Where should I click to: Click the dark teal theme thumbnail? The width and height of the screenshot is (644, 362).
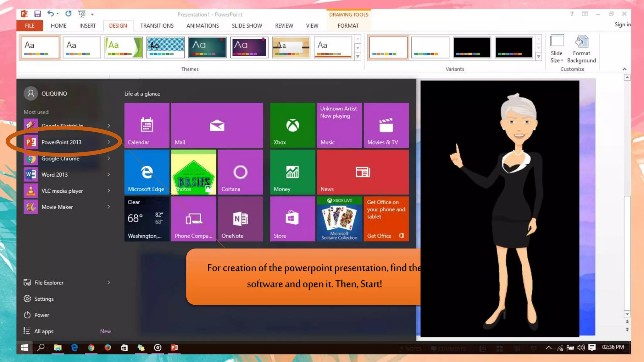tap(207, 47)
